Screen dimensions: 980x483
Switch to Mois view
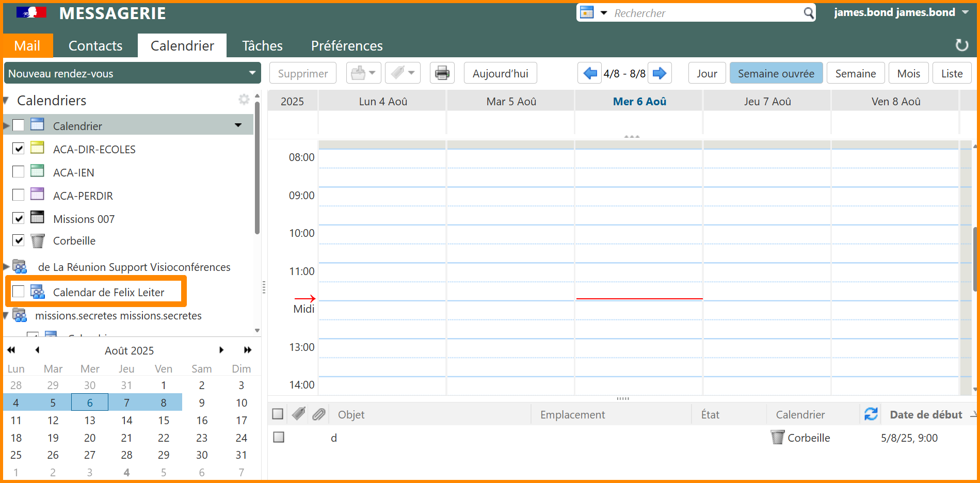pyautogui.click(x=908, y=73)
